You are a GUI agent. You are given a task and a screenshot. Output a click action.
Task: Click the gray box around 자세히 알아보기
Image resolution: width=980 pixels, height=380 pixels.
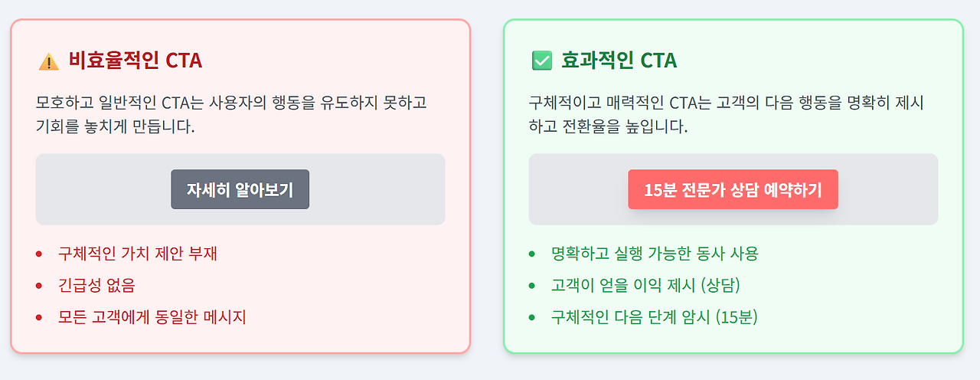click(92, 189)
